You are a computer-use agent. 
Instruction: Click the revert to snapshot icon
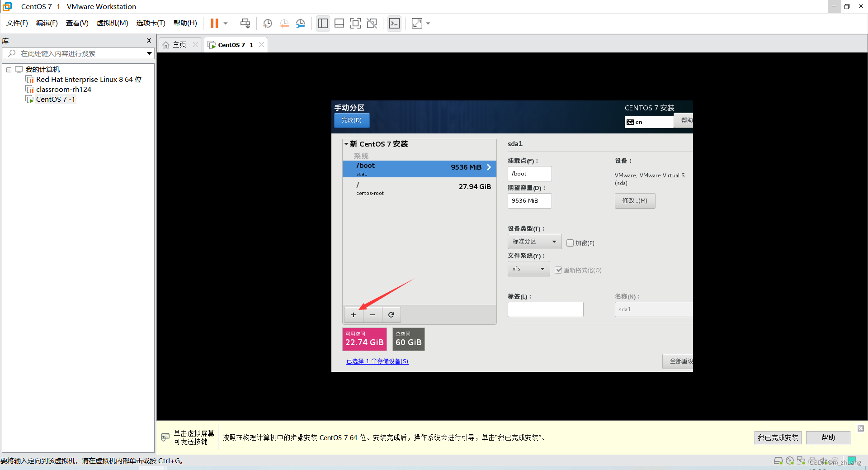[x=284, y=23]
